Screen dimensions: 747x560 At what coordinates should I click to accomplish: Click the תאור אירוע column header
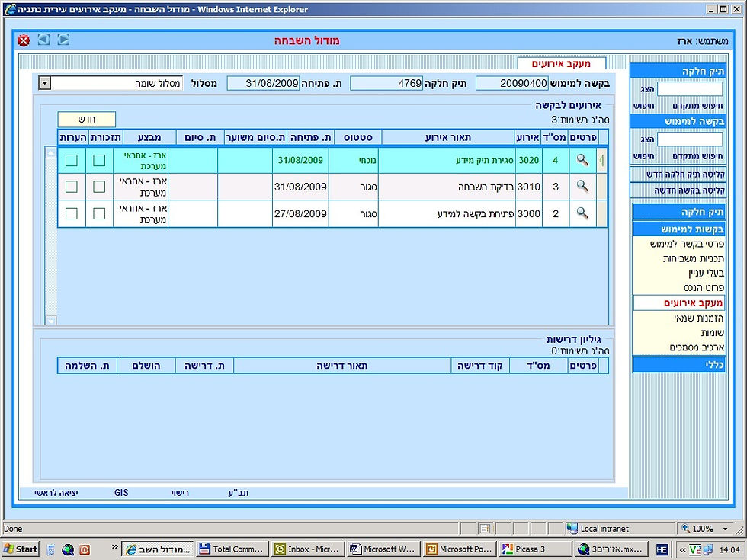[448, 137]
